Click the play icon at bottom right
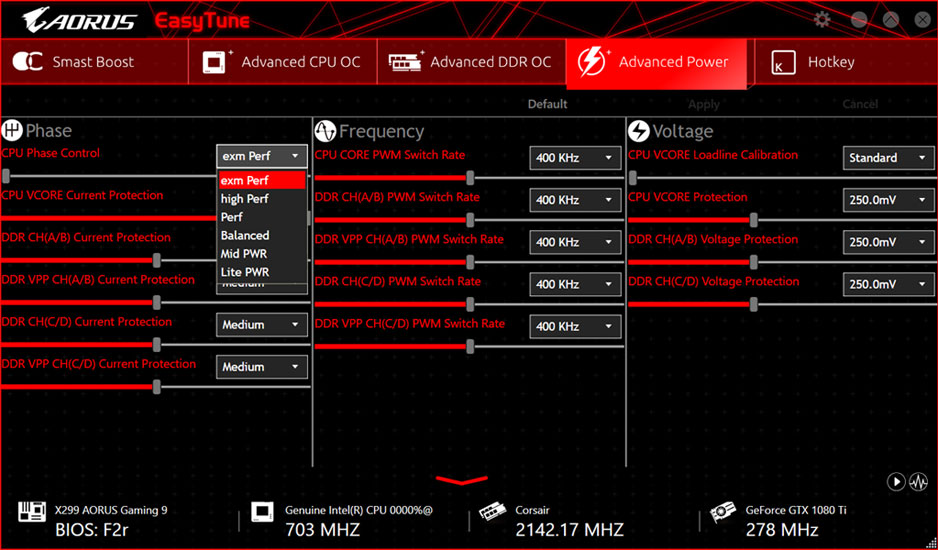 pyautogui.click(x=896, y=482)
